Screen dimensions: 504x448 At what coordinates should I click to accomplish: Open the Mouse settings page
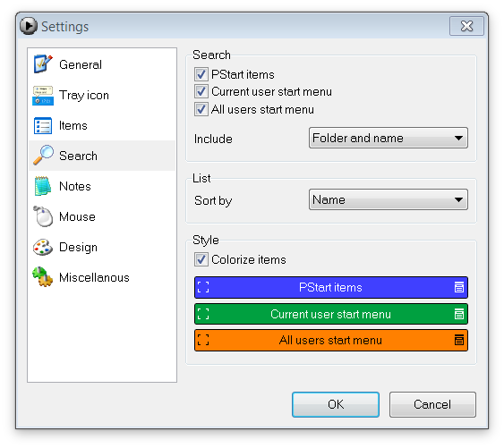(x=102, y=216)
